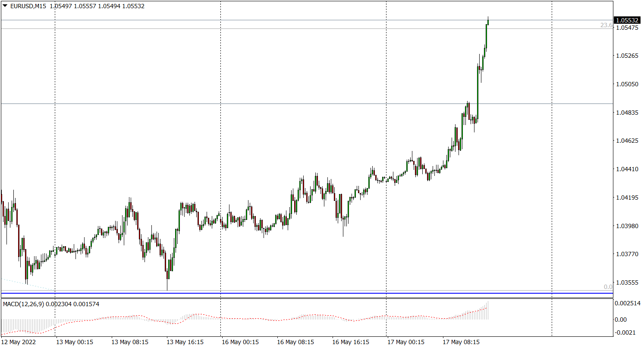Click time axis label 13 May 16:15
Screen dimensions: 644x348
click(185, 342)
